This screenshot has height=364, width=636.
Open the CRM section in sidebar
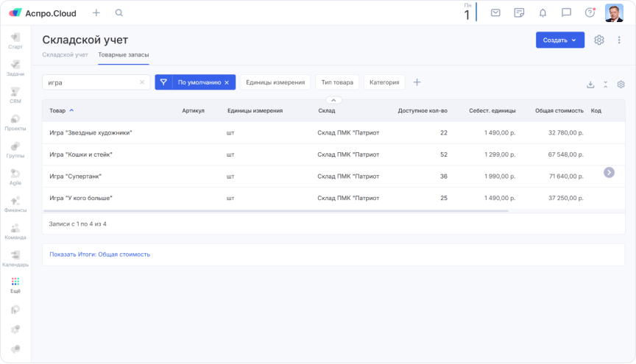tap(15, 96)
